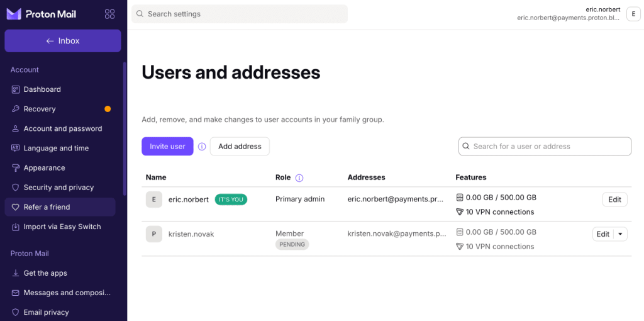
Task: Click the Search for a user or address box
Action: point(545,146)
